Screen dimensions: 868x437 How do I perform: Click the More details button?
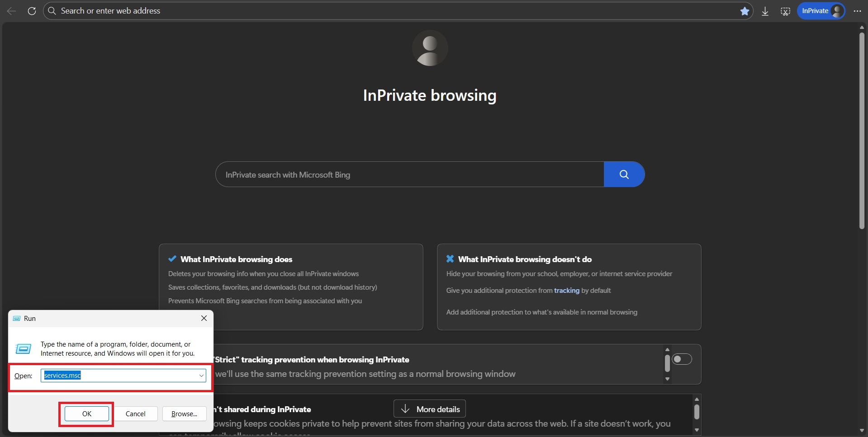430,409
